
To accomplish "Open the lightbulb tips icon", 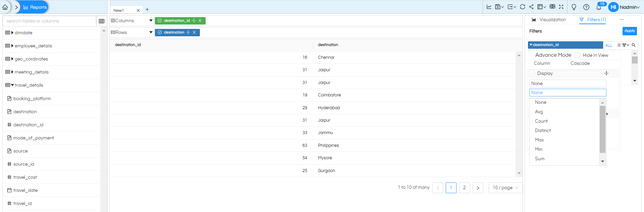I will 574,7.
